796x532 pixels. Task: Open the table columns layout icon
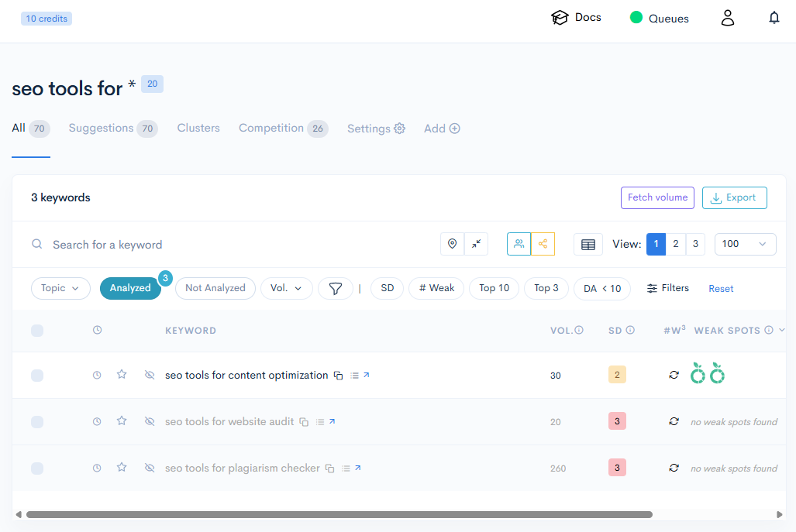tap(588, 245)
